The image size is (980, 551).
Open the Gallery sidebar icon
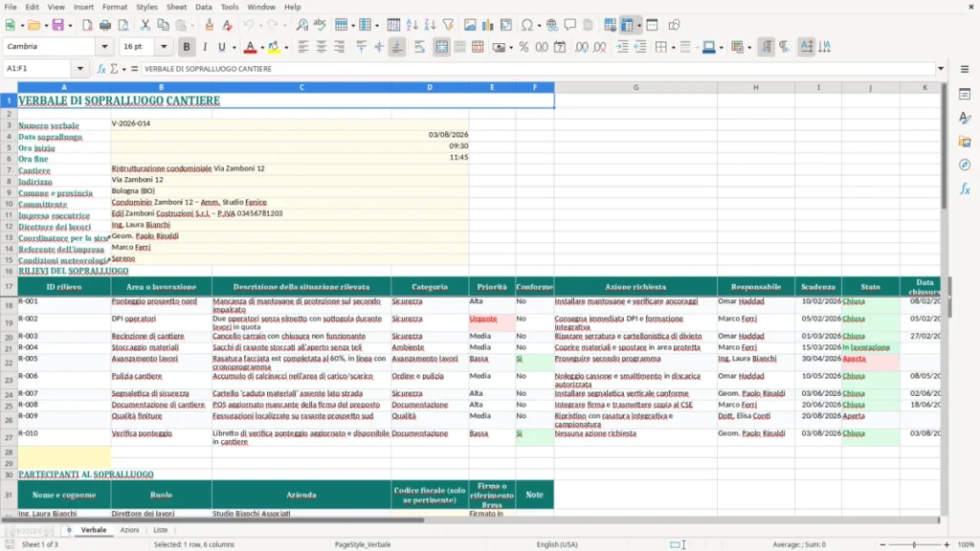point(965,142)
